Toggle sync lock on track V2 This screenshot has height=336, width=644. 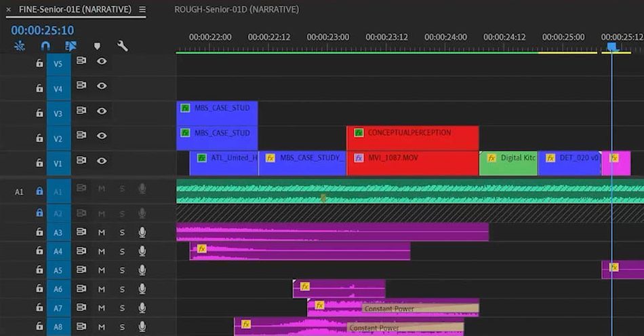point(81,135)
